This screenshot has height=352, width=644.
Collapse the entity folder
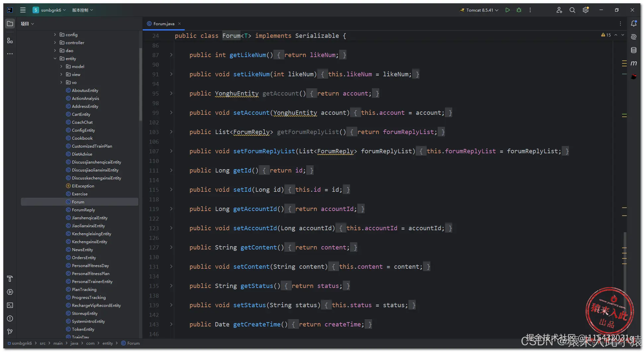(x=55, y=58)
